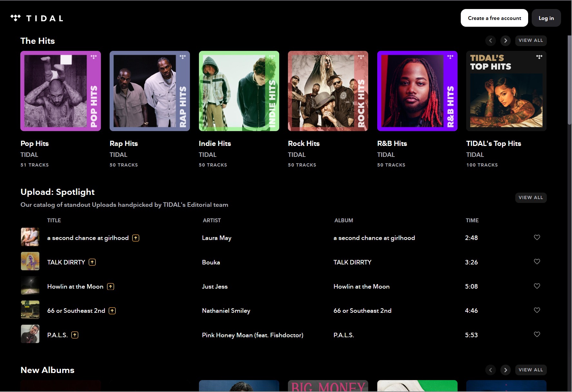
Task: Click Howlin at the Moon track artwork
Action: tap(30, 285)
